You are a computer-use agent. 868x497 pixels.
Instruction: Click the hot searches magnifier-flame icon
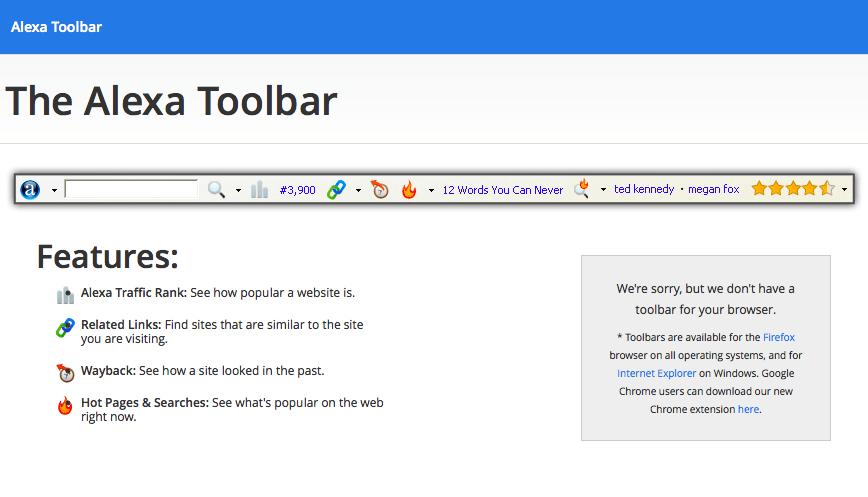tap(582, 188)
